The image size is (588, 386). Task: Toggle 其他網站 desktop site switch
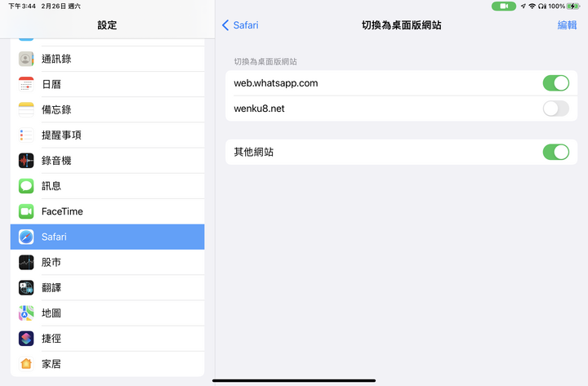point(556,152)
